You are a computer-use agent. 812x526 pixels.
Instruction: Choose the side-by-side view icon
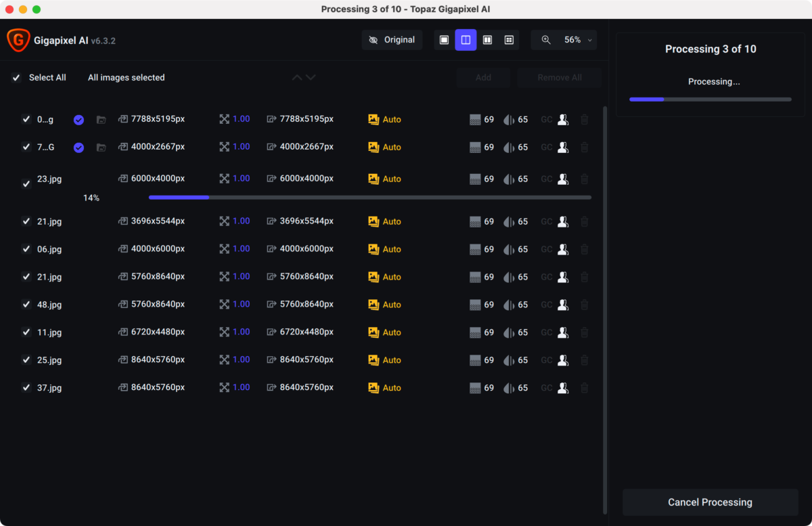(x=487, y=40)
